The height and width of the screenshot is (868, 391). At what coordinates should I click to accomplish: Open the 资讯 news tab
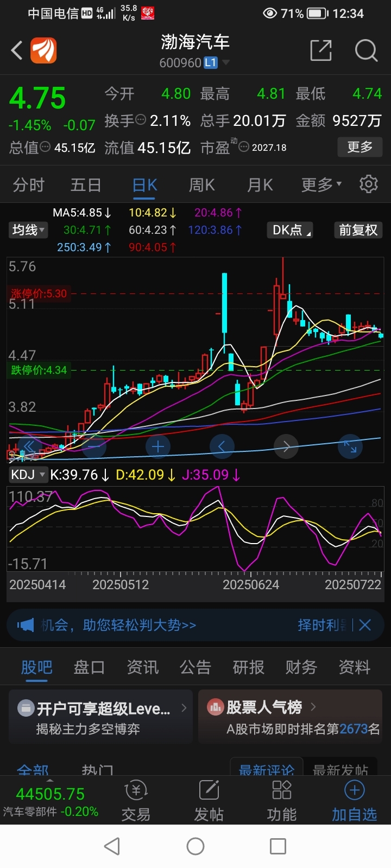[x=143, y=667]
